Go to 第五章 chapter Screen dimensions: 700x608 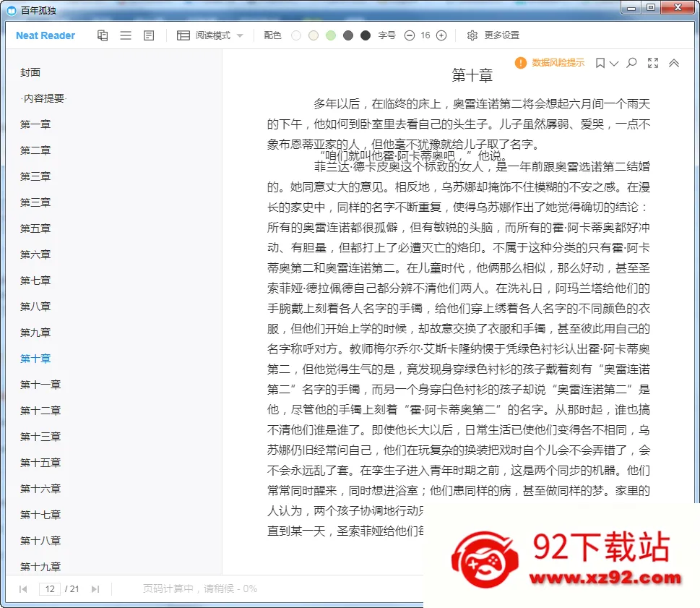(x=35, y=228)
